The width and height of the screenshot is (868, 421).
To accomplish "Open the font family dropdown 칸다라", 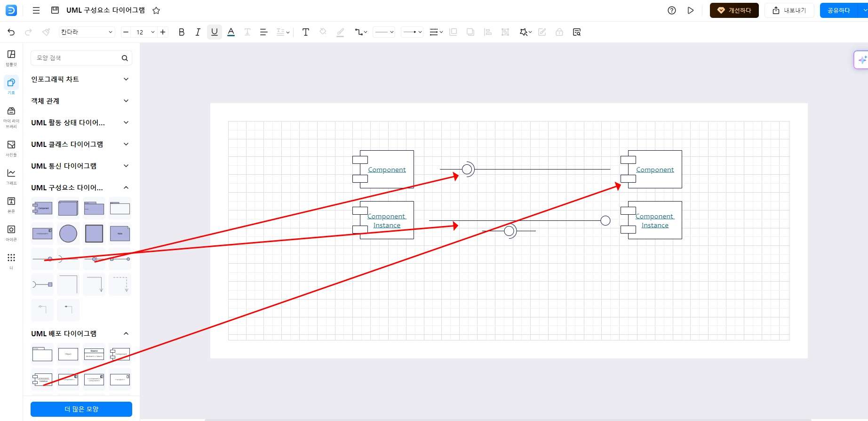I will tap(87, 32).
